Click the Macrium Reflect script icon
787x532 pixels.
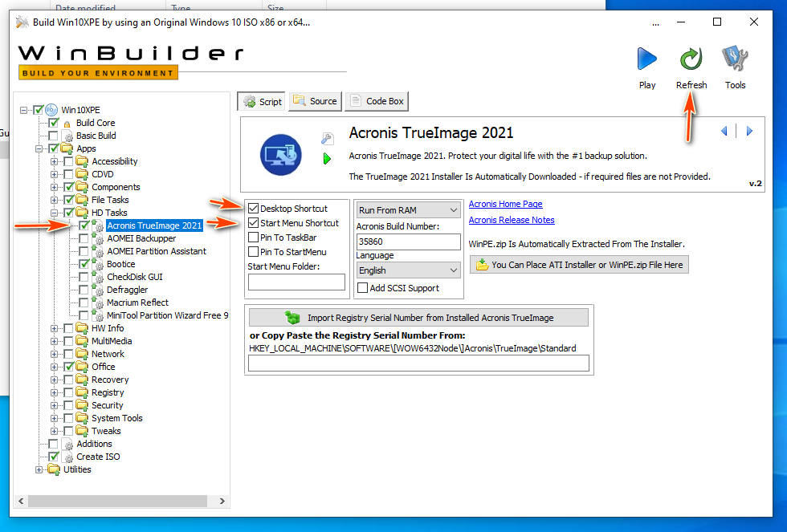pos(97,303)
